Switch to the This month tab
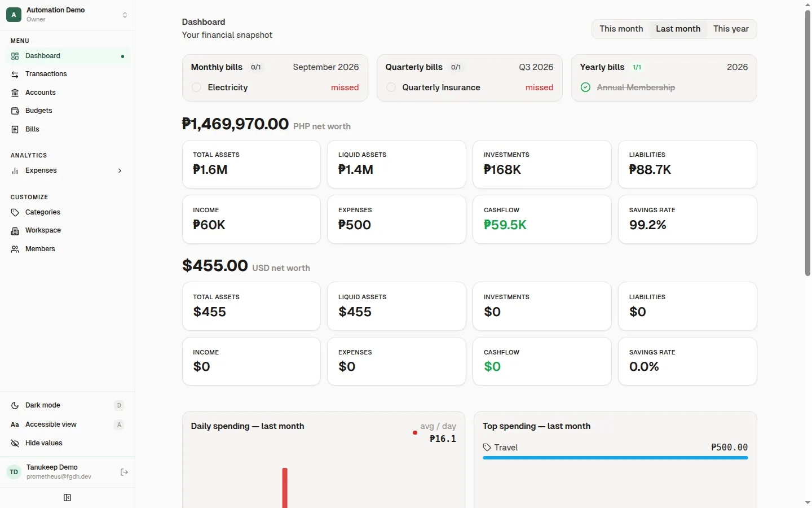Image resolution: width=812 pixels, height=508 pixels. [x=621, y=29]
